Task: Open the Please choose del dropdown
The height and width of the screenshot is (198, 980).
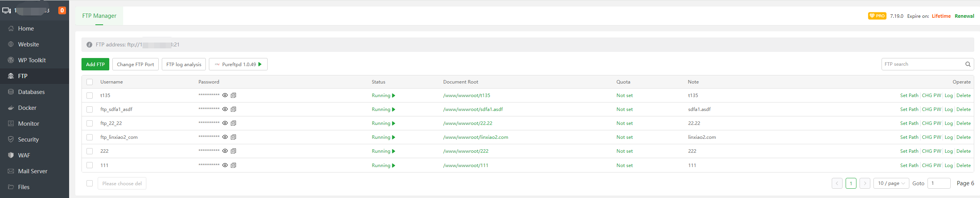Action: click(x=122, y=184)
